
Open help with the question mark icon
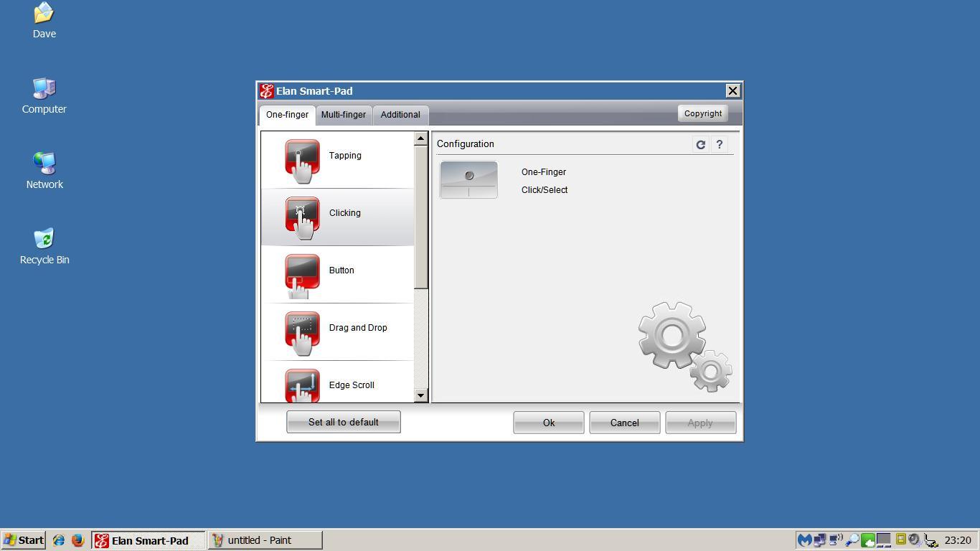point(719,144)
